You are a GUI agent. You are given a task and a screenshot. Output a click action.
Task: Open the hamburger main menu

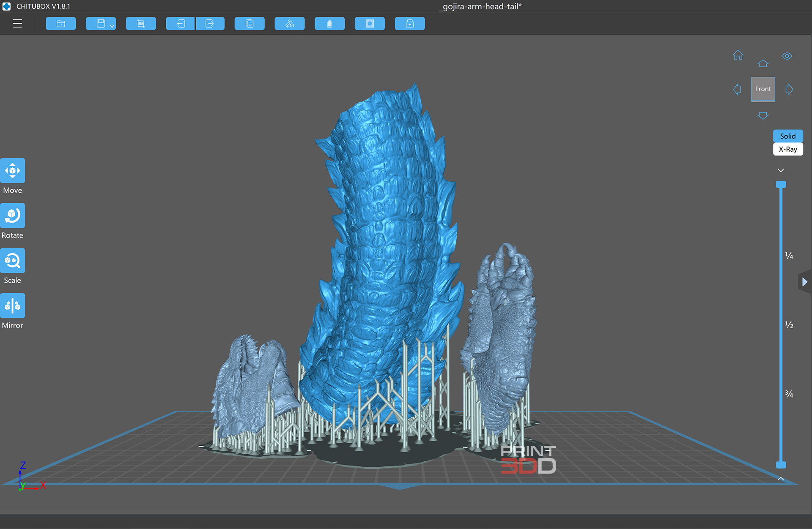[x=17, y=24]
